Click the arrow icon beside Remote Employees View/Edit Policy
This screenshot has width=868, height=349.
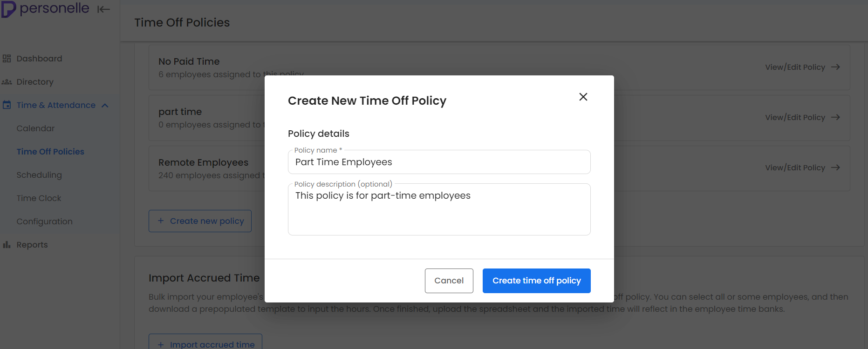(835, 168)
